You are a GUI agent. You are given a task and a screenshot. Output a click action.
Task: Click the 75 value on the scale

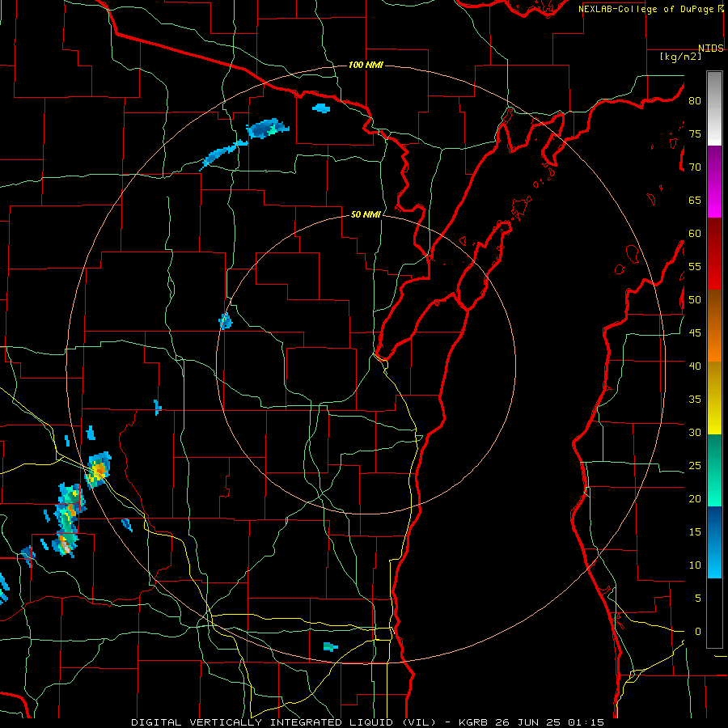click(695, 133)
